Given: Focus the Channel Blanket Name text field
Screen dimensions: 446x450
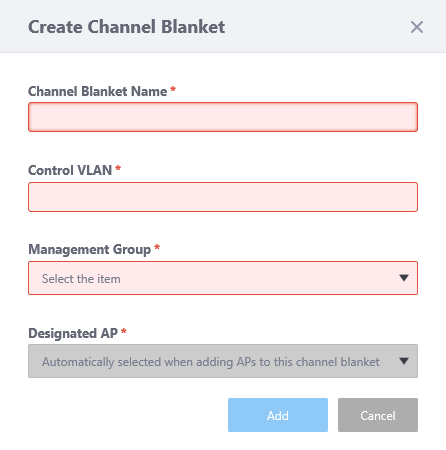Looking at the screenshot, I should click(223, 117).
